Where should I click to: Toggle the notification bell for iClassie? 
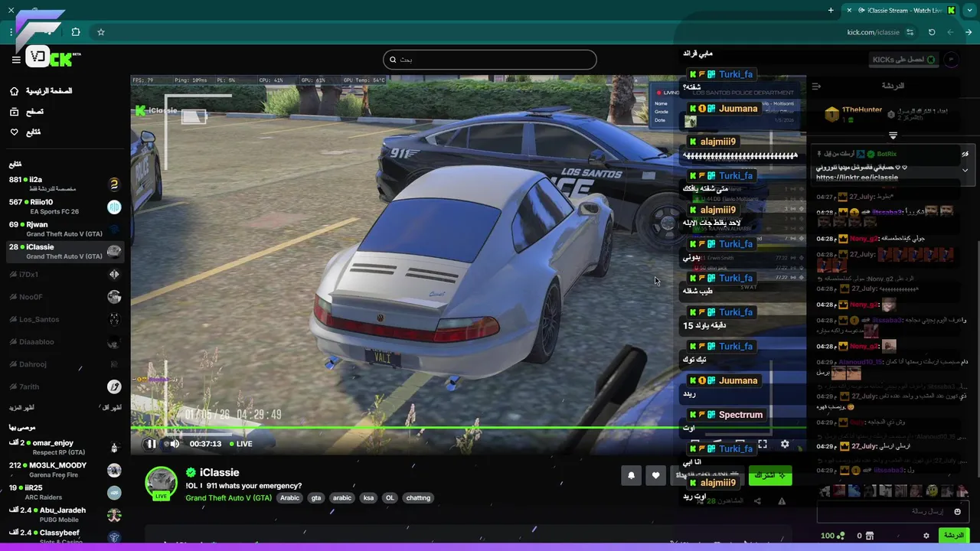point(631,475)
